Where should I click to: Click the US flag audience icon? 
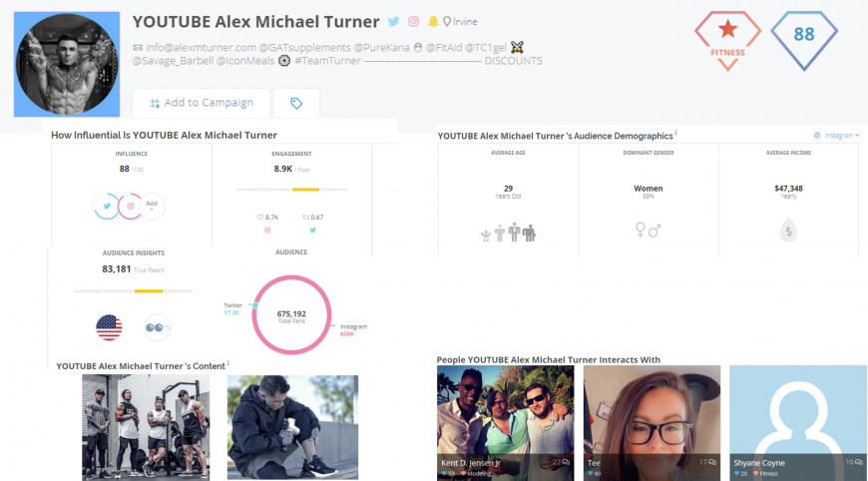click(x=109, y=326)
